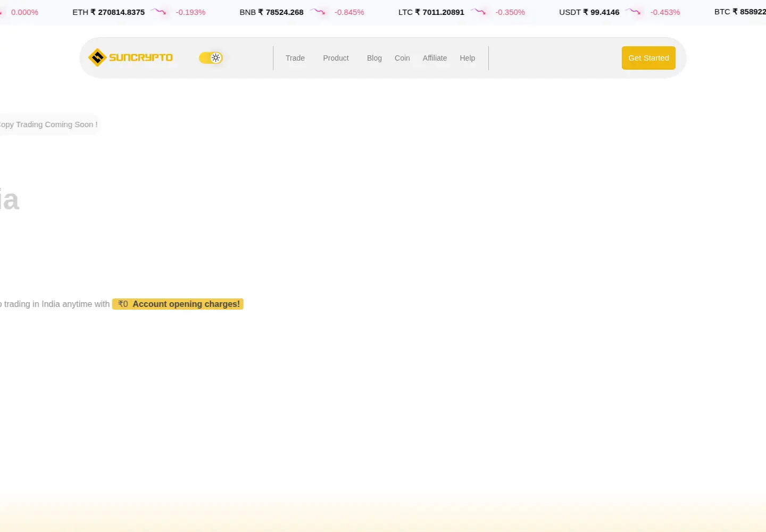
Task: Click the USDT downtrend chart icon
Action: pos(633,12)
